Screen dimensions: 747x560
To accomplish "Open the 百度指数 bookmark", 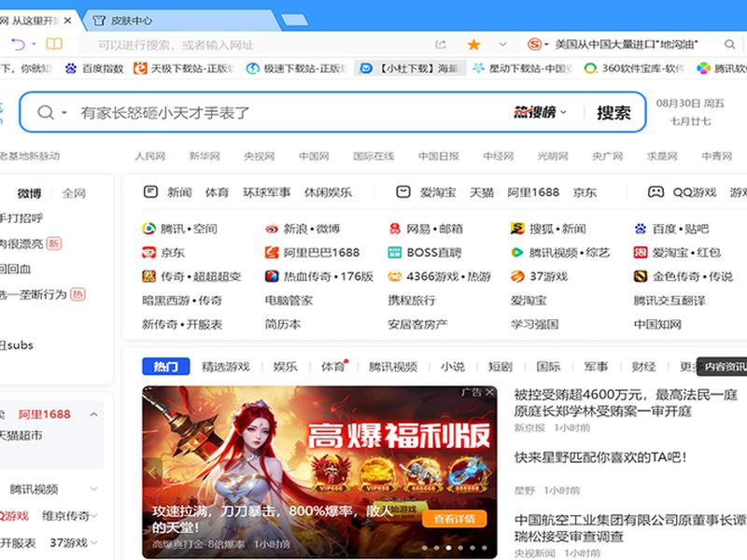I will point(94,68).
